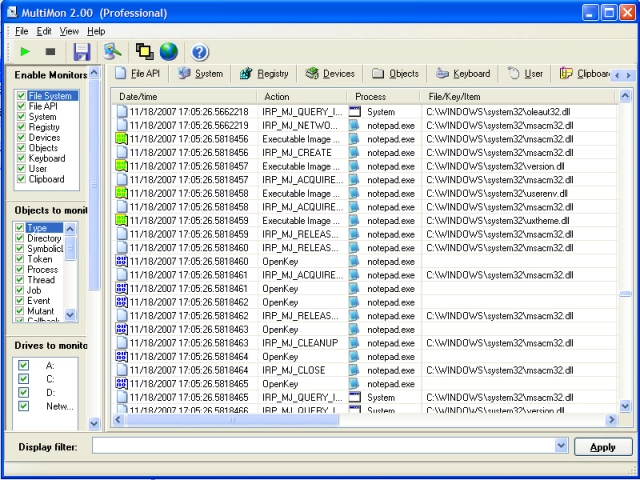Sort by the File/Key/Item column header
The image size is (640, 480).
pos(518,97)
